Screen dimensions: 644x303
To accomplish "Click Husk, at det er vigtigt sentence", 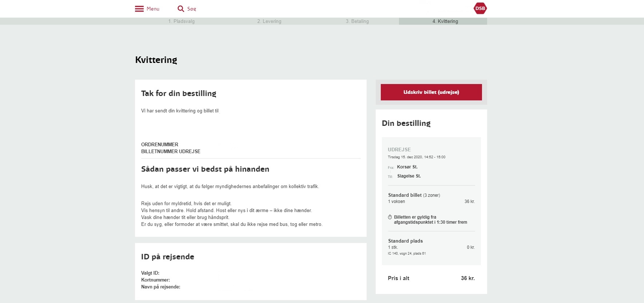I will coord(230,187).
